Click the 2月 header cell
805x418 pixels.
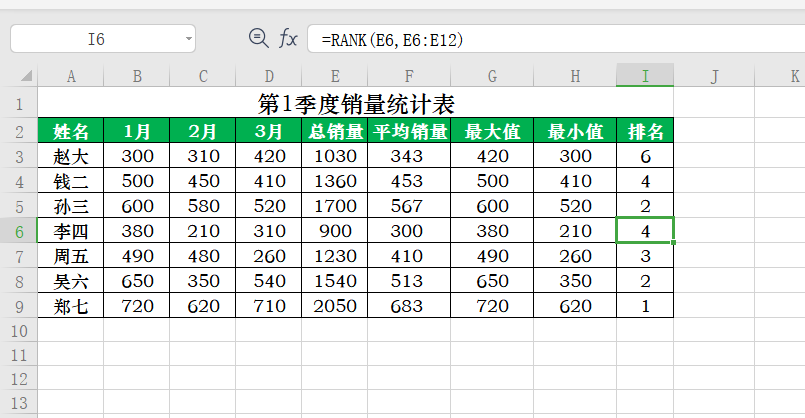[203, 131]
